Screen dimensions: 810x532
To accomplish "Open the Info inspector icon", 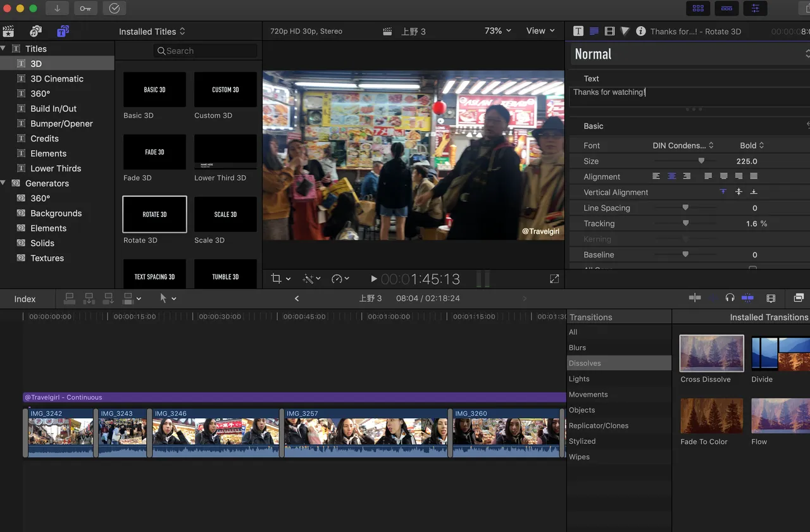I will point(641,31).
